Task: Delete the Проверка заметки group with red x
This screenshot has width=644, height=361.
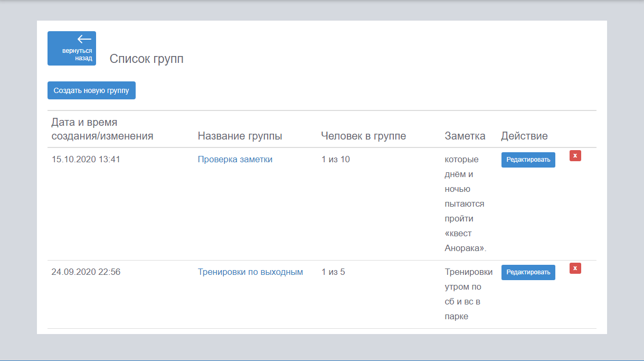Action: (575, 156)
